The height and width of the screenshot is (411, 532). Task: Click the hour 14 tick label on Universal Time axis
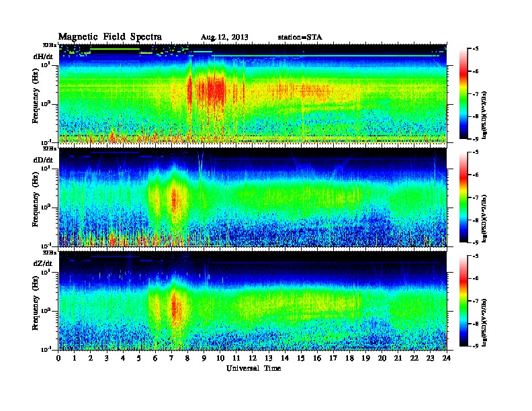[285, 358]
